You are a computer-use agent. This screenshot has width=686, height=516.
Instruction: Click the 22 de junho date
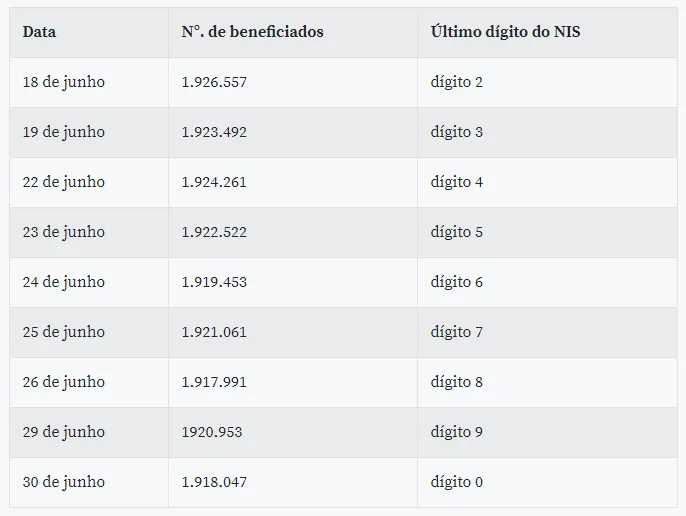coord(64,182)
